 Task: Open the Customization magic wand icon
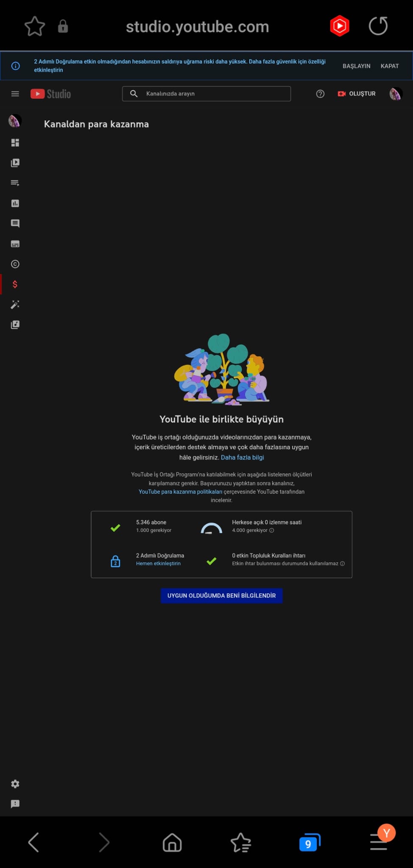[15, 304]
